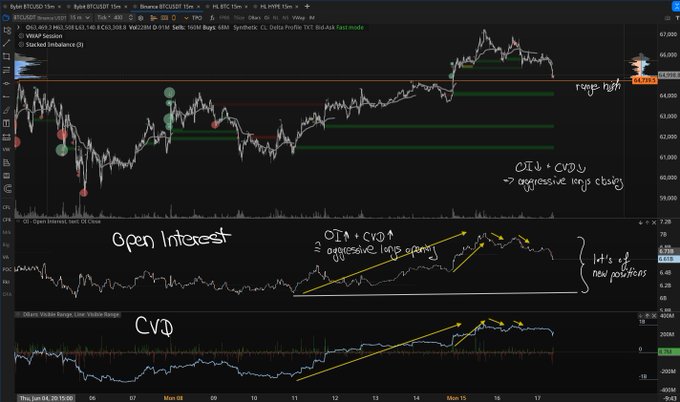Click the OI - Open Interest panel title
680x402 pixels.
tap(62, 222)
